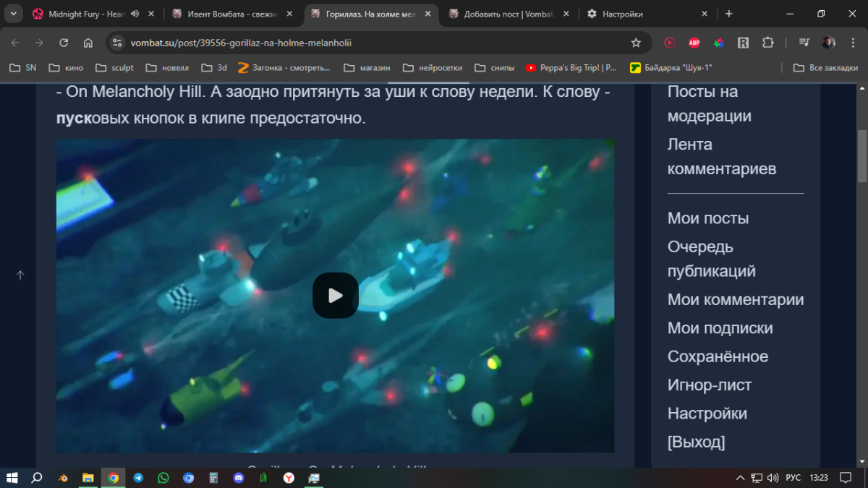The height and width of the screenshot is (488, 868).
Task: Open the магазин bookmarks folder
Action: point(366,67)
